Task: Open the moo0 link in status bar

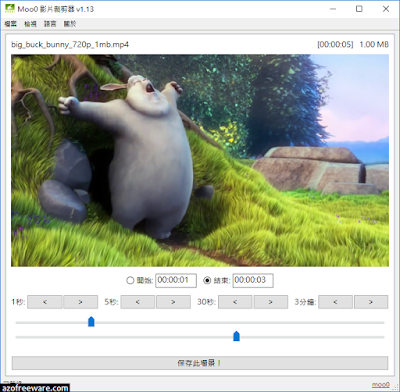Action: (x=380, y=384)
